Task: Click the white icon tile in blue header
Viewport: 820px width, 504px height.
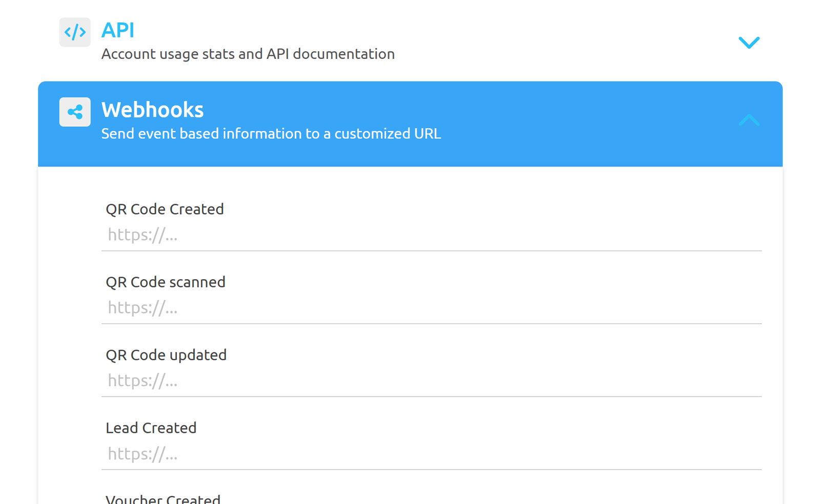Action: click(75, 112)
